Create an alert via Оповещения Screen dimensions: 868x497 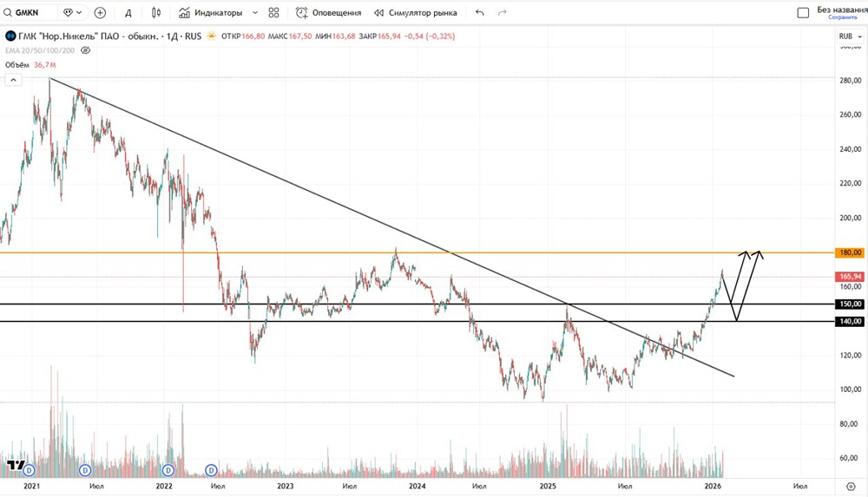pyautogui.click(x=328, y=12)
